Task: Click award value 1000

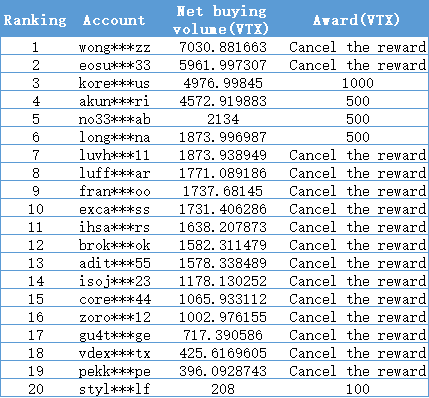Action: click(358, 83)
